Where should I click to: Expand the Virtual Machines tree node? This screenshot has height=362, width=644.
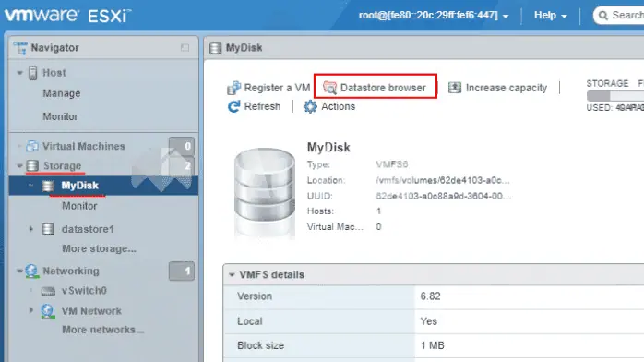pyautogui.click(x=19, y=146)
